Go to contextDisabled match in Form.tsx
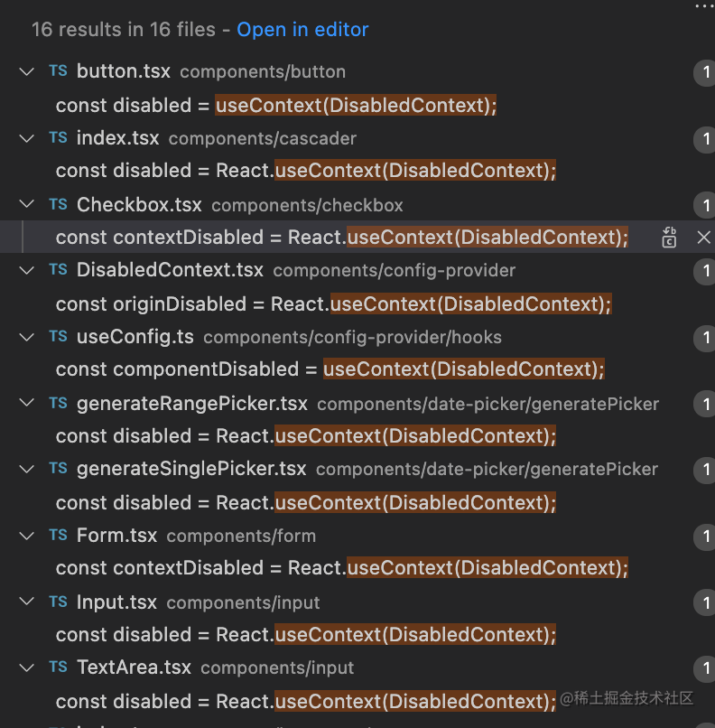715x728 pixels. click(342, 568)
